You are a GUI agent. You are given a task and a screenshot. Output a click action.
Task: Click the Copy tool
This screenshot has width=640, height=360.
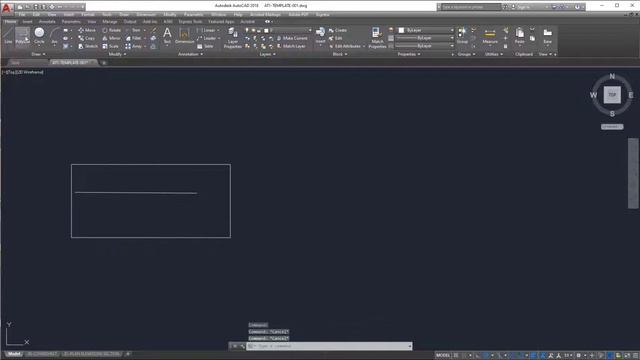[87, 38]
